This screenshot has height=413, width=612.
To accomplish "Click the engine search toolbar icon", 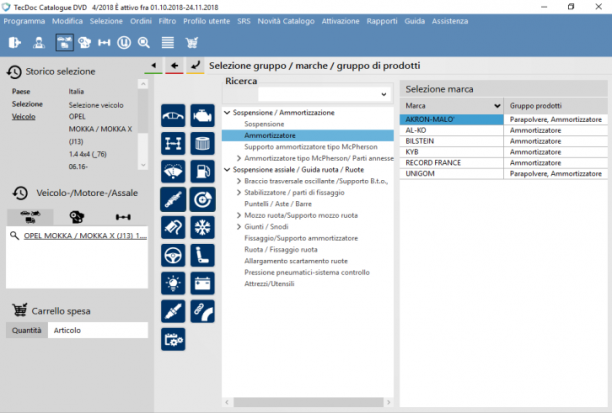I will (84, 42).
